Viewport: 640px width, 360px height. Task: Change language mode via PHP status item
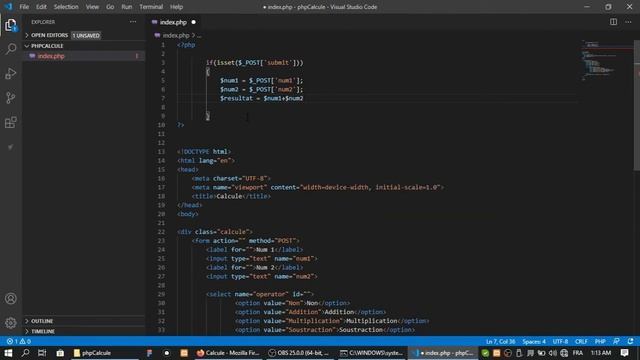click(x=600, y=341)
